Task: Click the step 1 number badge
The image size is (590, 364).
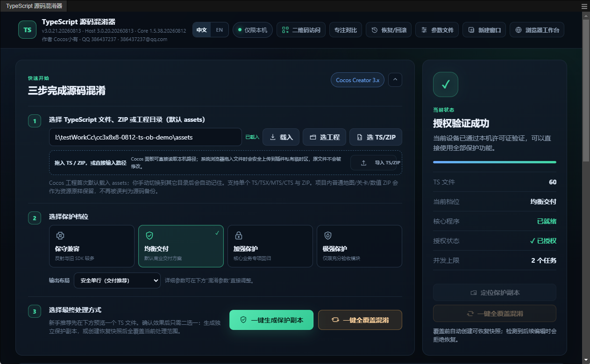Action: click(35, 121)
